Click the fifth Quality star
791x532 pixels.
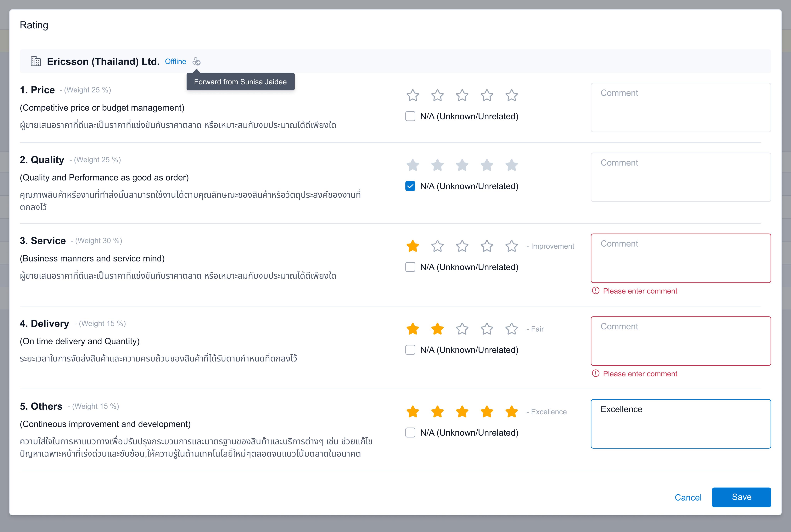coord(511,165)
